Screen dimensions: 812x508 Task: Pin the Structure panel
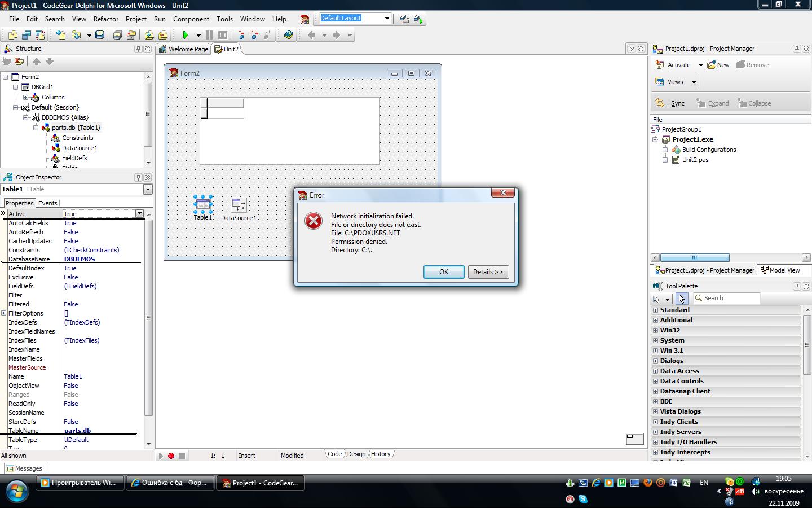(138, 49)
